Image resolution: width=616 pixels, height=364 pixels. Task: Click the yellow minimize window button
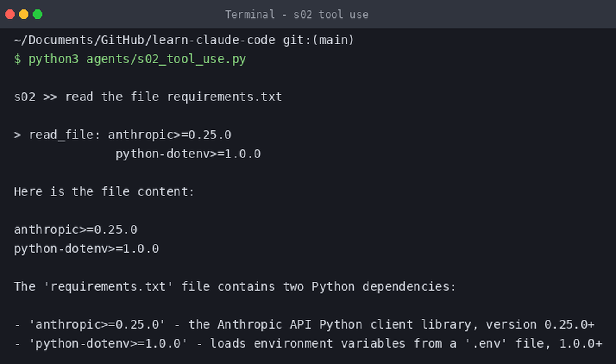[24, 14]
